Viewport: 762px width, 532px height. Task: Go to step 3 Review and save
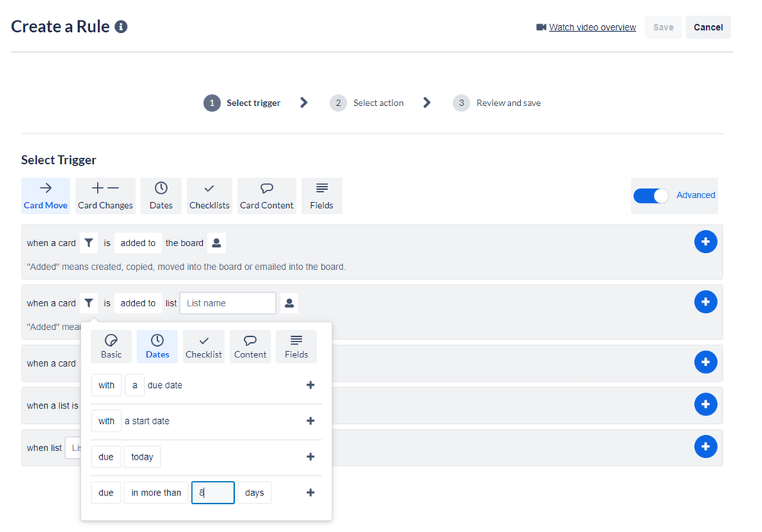click(497, 103)
